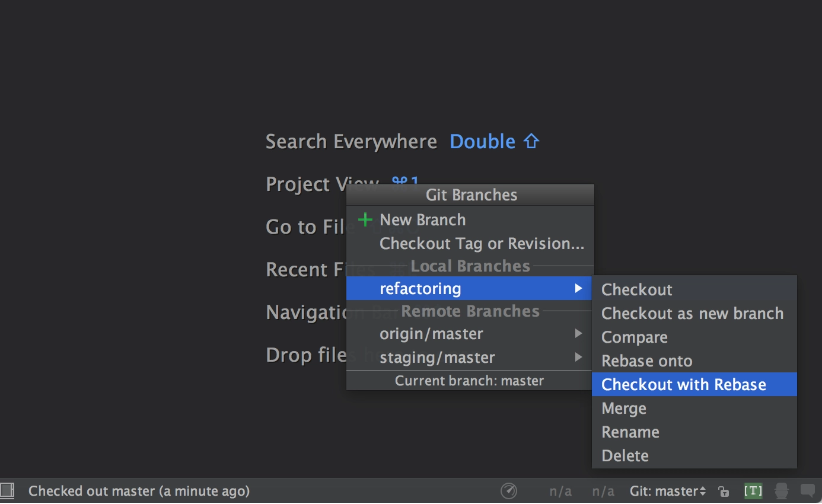Toggle tool window bars square icon at bottom-left
The height and width of the screenshot is (504, 822).
point(7,490)
